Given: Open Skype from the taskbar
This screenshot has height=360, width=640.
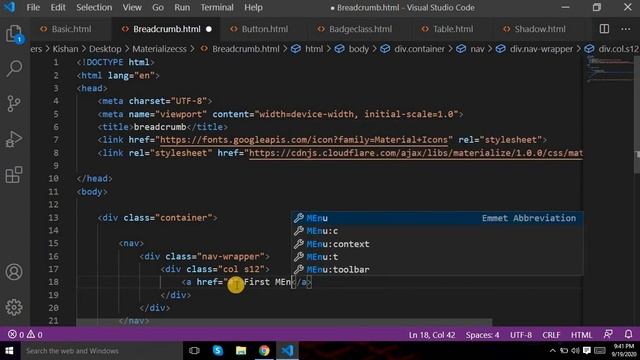Looking at the screenshot, I should pos(218,351).
